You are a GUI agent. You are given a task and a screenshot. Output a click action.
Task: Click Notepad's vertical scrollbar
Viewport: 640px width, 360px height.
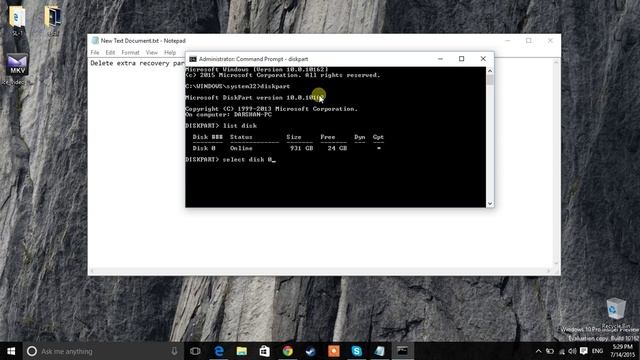point(556,163)
